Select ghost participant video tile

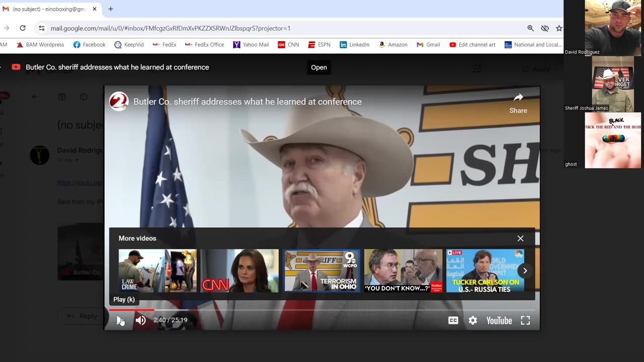[613, 140]
